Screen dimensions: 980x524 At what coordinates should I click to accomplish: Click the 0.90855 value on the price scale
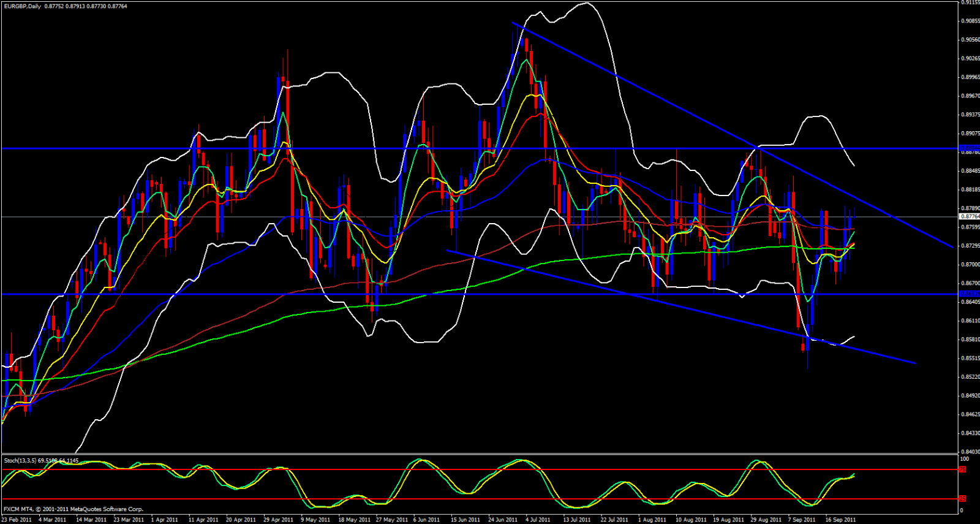(970, 21)
